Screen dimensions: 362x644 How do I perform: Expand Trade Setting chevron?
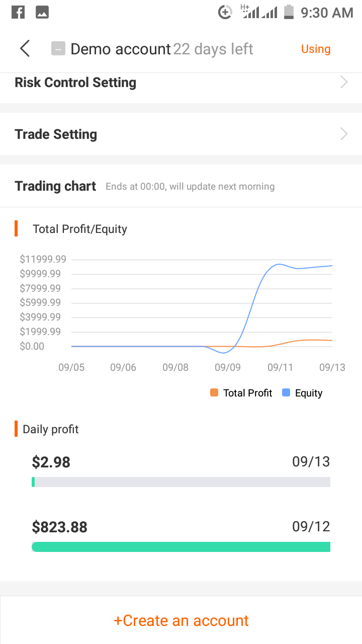344,133
